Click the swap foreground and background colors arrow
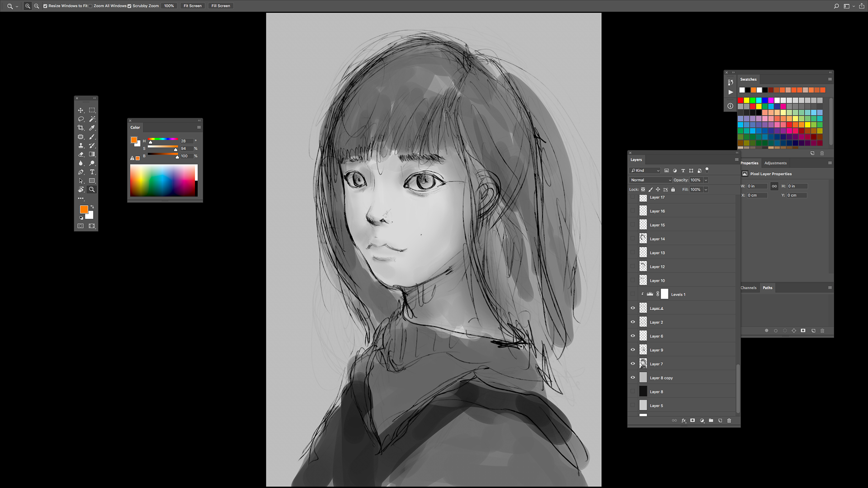The height and width of the screenshot is (488, 868). tap(92, 206)
